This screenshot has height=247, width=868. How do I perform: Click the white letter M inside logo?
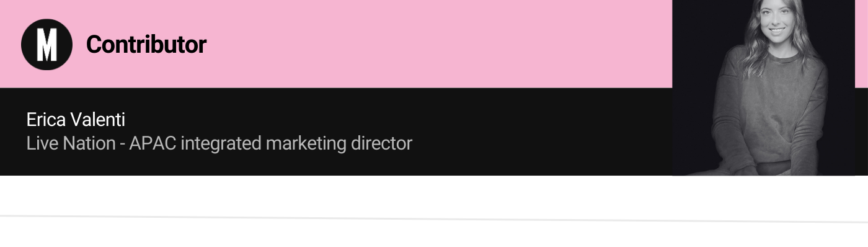point(46,45)
